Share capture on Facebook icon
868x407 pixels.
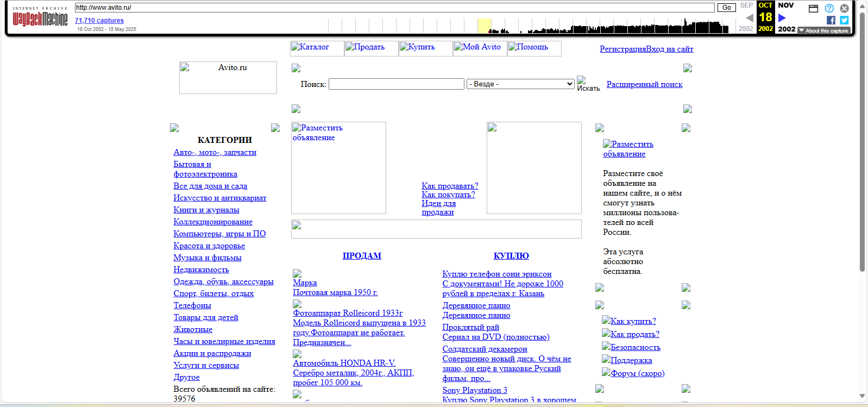[831, 20]
